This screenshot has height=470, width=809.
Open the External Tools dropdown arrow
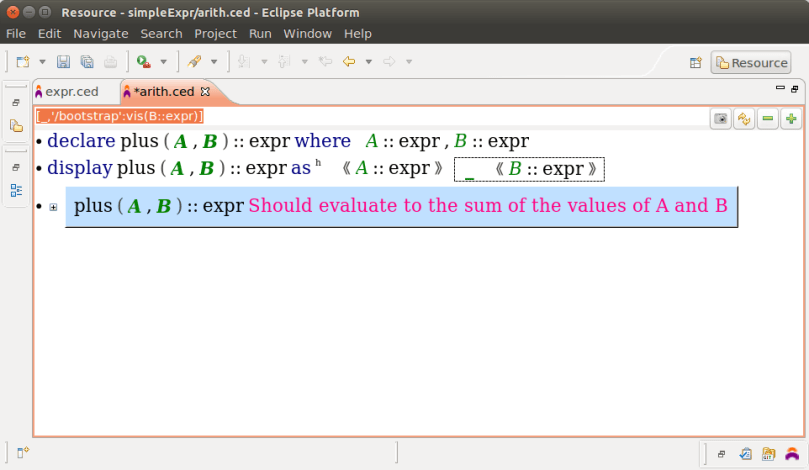tap(163, 62)
